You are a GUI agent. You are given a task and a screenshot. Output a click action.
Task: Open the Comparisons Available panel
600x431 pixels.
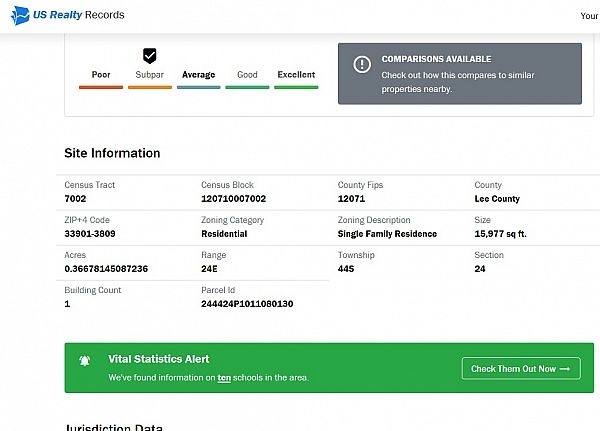point(459,73)
